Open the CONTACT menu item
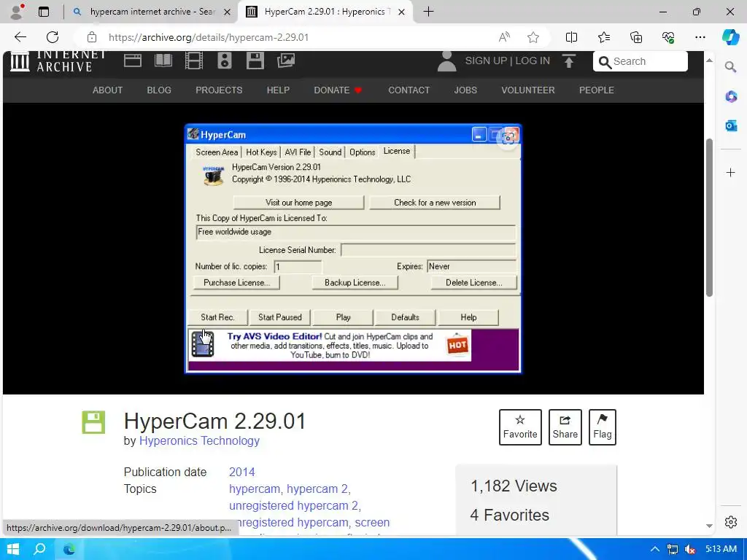This screenshot has height=560, width=747. 409,90
